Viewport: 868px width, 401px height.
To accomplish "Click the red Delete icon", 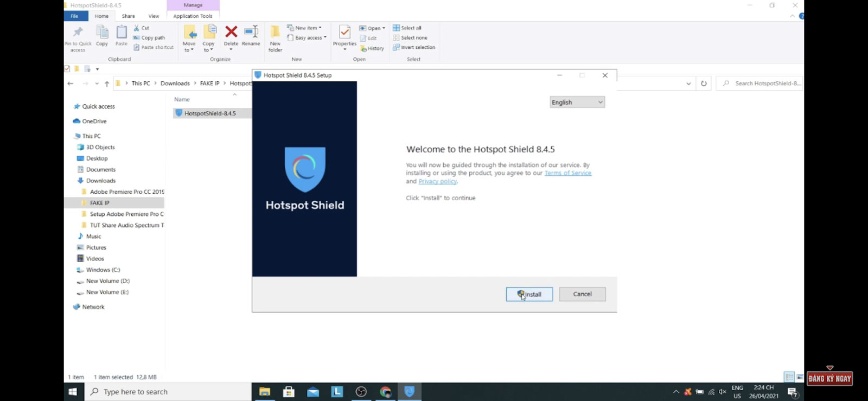I will (231, 33).
